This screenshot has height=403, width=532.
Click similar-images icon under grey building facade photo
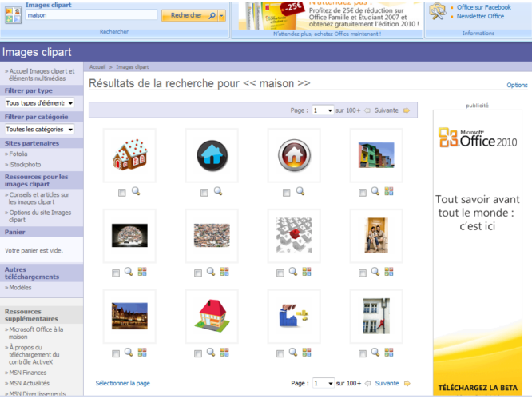pyautogui.click(x=389, y=353)
